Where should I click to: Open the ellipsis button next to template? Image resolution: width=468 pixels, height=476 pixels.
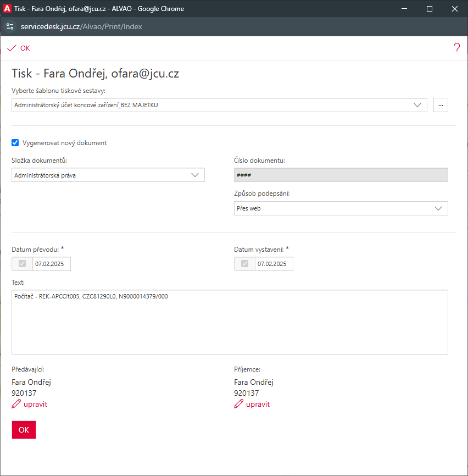coord(441,105)
